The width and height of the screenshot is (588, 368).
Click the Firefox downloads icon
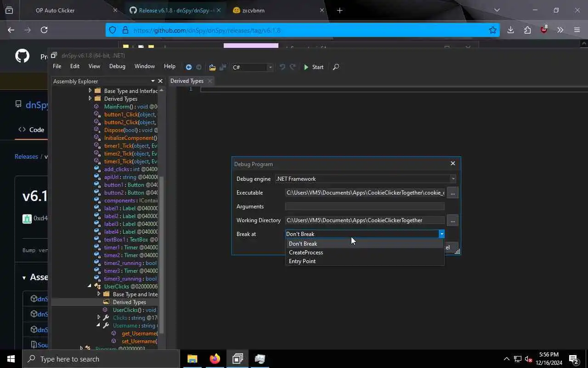(x=510, y=30)
